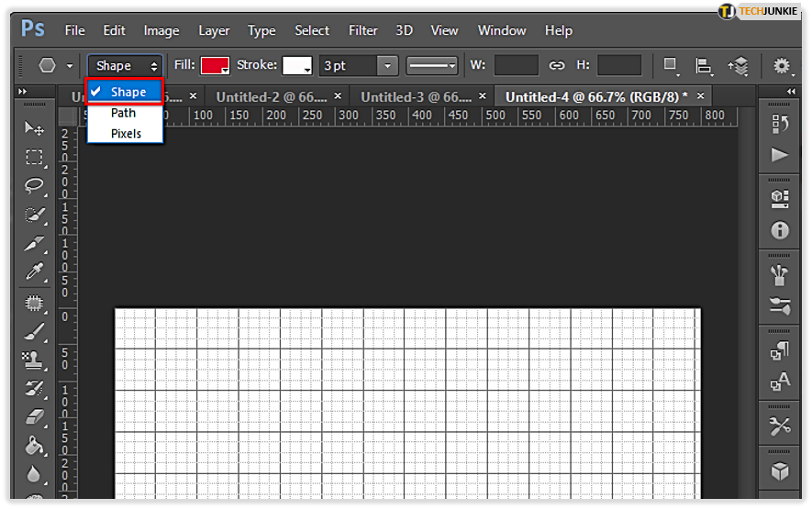Close the Untitled-4 tab

[700, 95]
